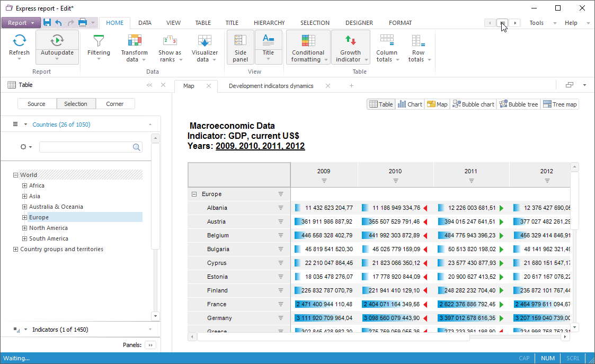Collapse the Europe row group in table
The width and height of the screenshot is (595, 364).
(194, 194)
